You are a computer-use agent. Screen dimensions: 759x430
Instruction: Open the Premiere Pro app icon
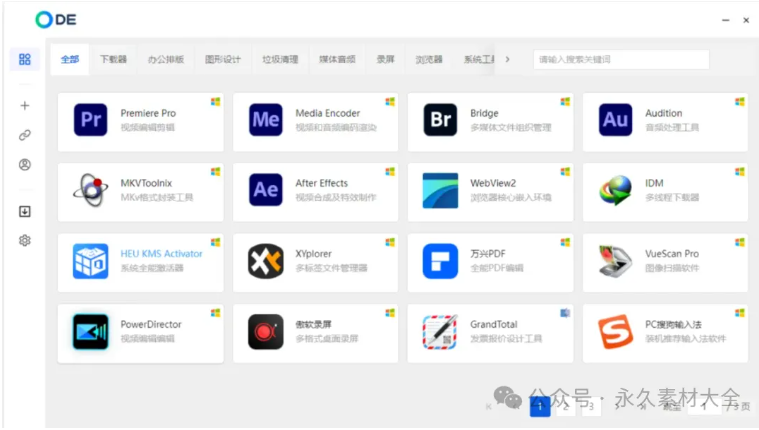[91, 120]
